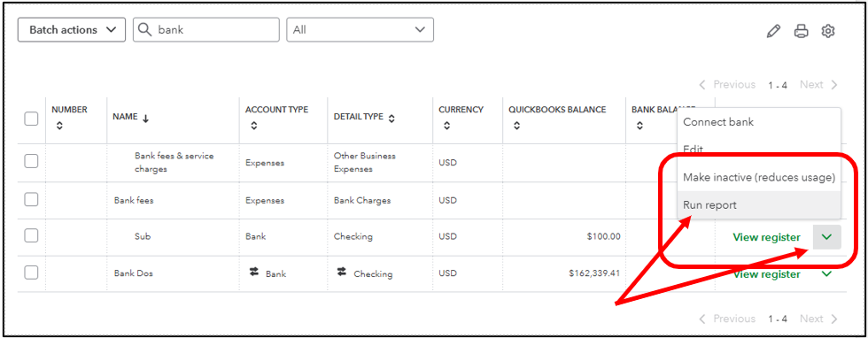Go to Next page at top

818,85
